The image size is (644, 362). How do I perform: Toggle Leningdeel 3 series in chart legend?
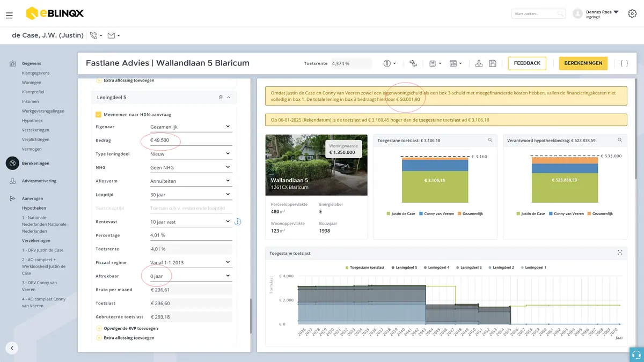coord(468,267)
